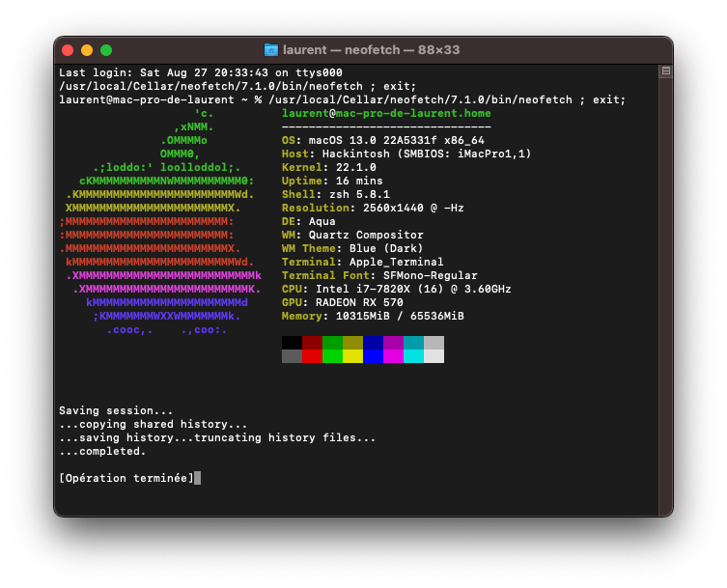Click the 'Memory: 10315MiB / 65536MiB' line
Screen dimensions: 727x588
[373, 316]
